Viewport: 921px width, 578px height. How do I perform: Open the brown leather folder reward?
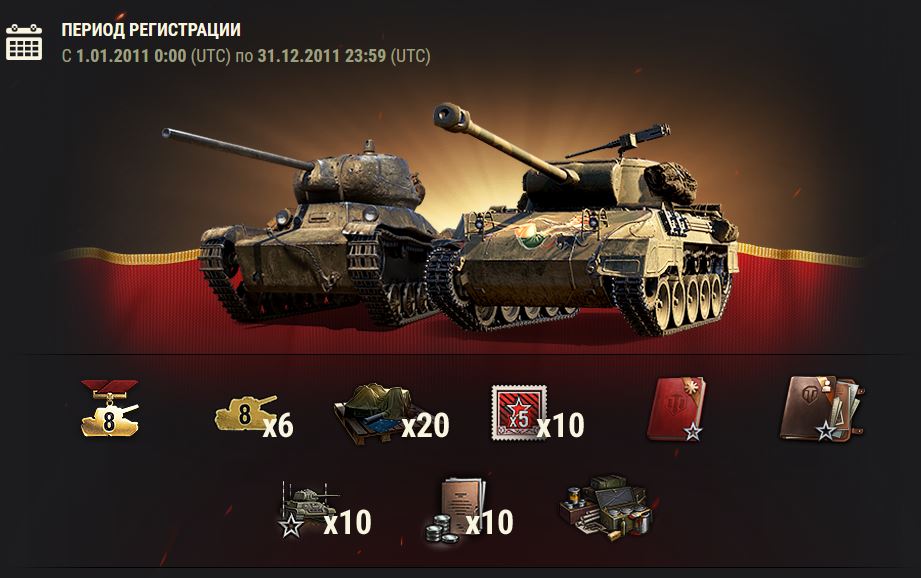[x=821, y=408]
